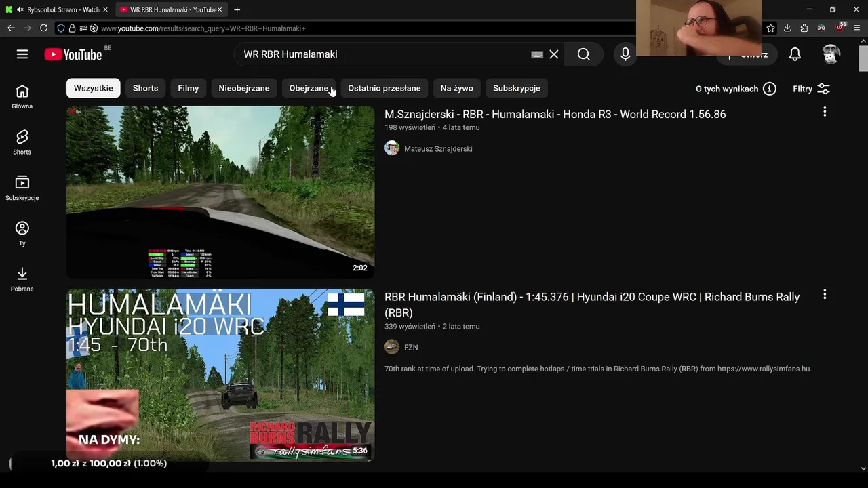Open the FZN channel name link
Image resolution: width=868 pixels, height=488 pixels.
click(411, 347)
